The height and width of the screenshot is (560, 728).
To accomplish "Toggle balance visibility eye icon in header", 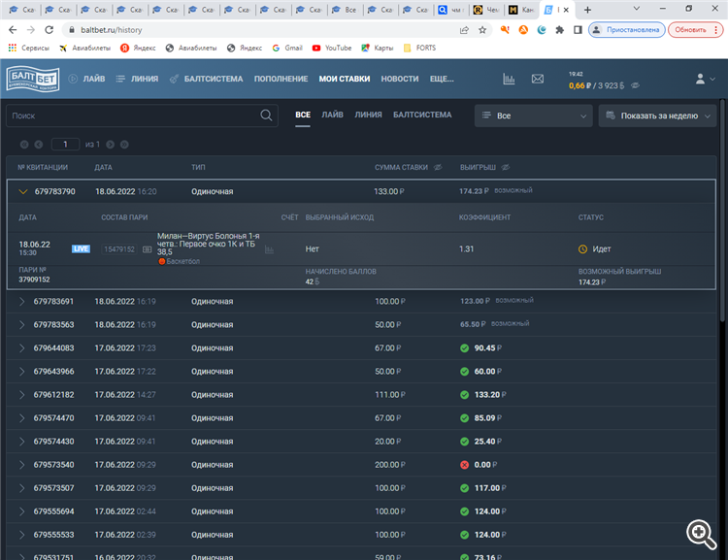I will coord(635,85).
